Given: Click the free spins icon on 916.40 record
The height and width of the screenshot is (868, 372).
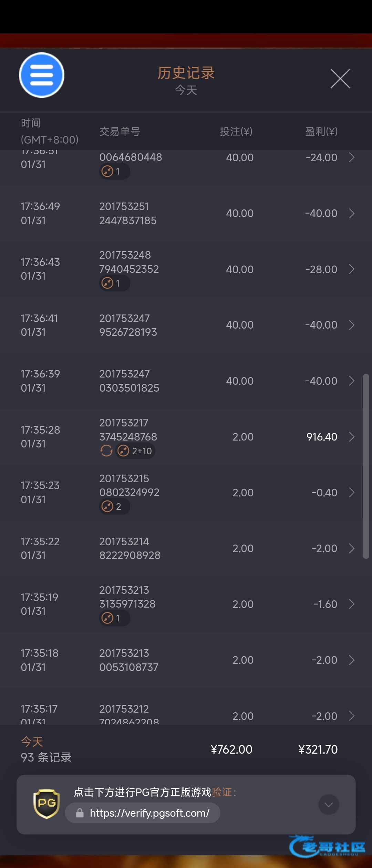Looking at the screenshot, I should [123, 451].
